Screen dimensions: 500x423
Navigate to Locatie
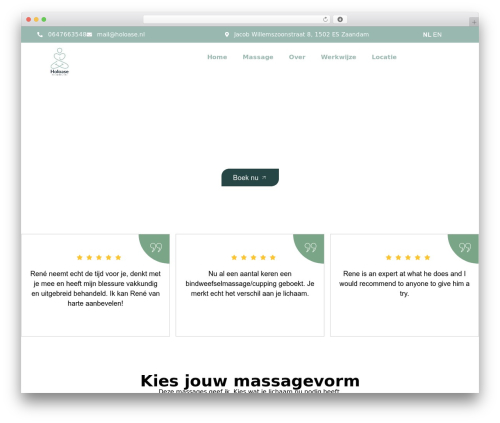pyautogui.click(x=384, y=57)
